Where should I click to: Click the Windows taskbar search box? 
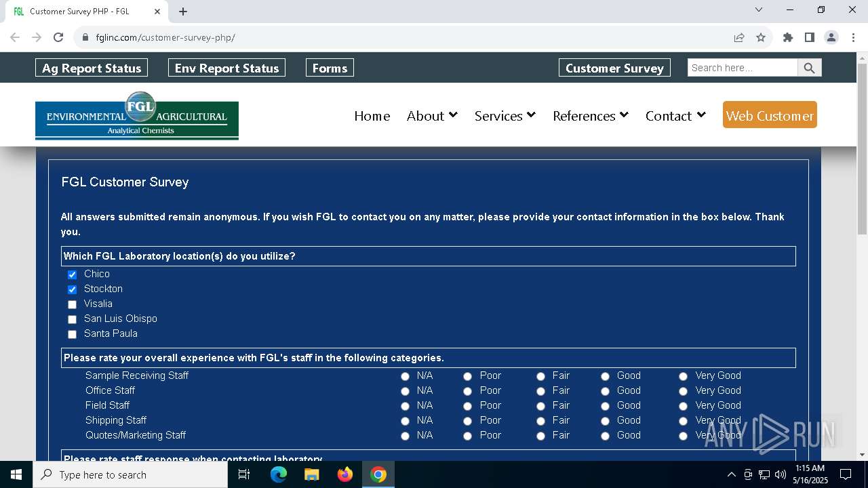[x=130, y=474]
